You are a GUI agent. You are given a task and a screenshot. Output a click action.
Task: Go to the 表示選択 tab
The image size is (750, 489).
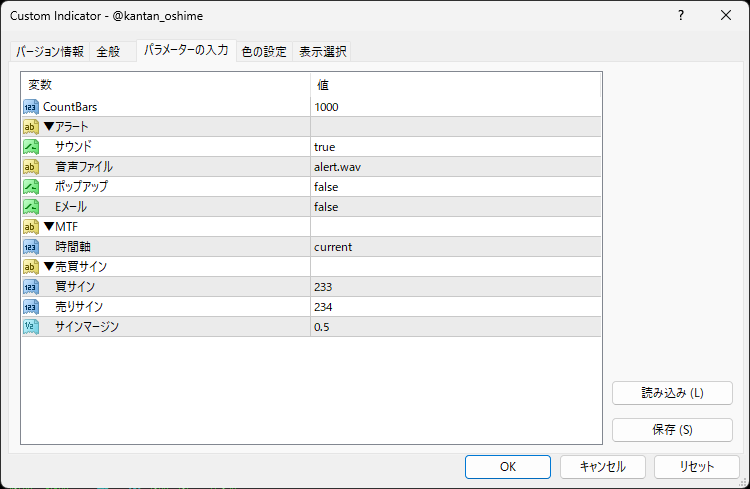click(x=322, y=51)
